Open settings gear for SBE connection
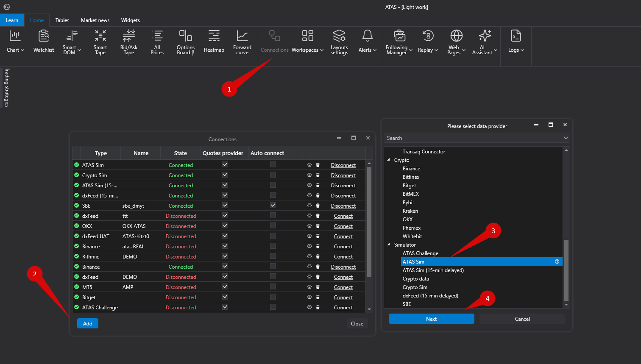Image resolution: width=641 pixels, height=364 pixels. click(x=309, y=206)
